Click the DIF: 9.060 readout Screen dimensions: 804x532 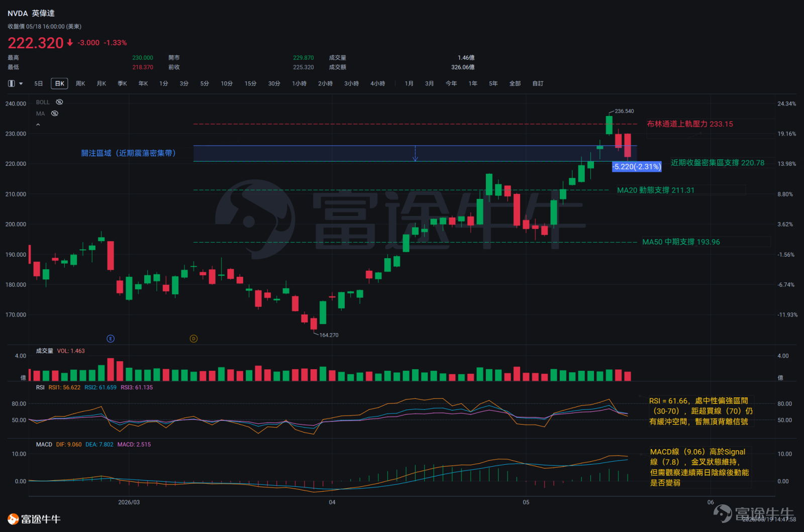tap(69, 445)
